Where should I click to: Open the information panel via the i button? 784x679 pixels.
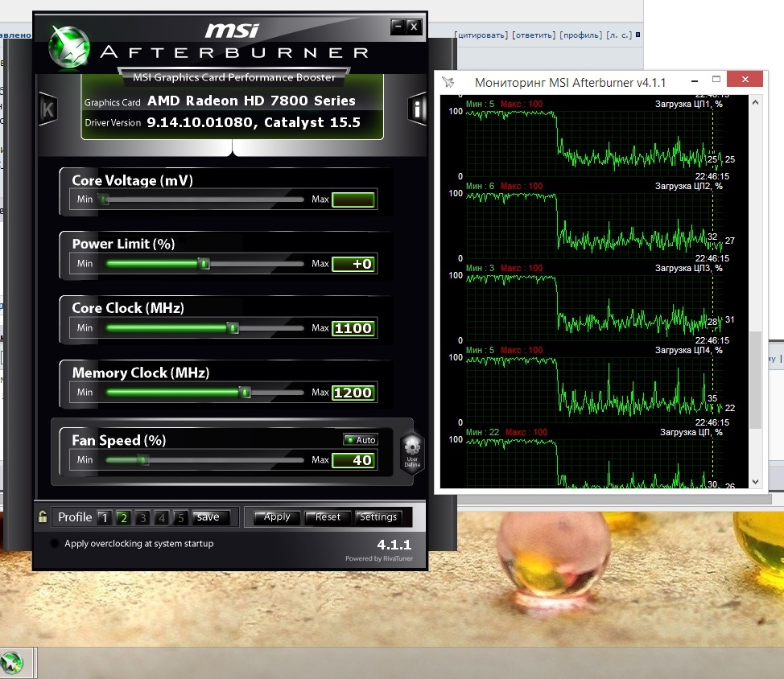click(417, 109)
